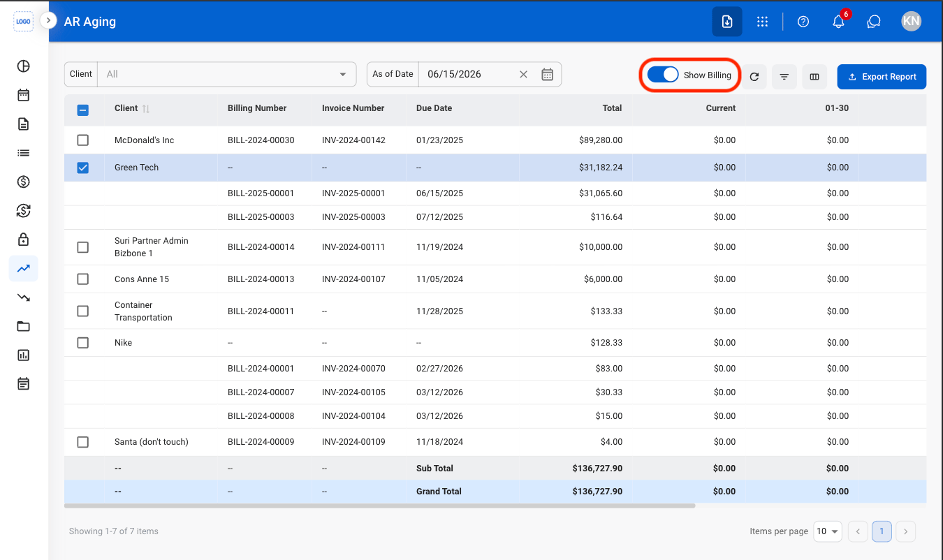The width and height of the screenshot is (943, 560).
Task: Open the filter list icon
Action: (784, 77)
